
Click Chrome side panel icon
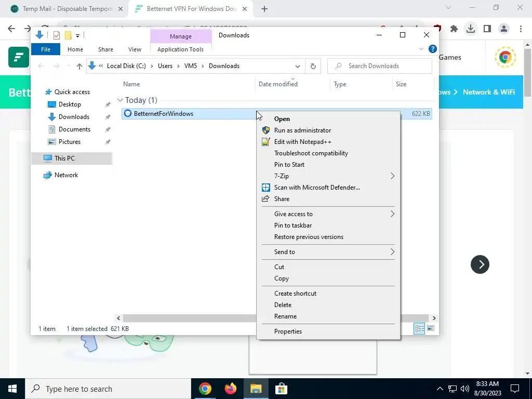[487, 29]
